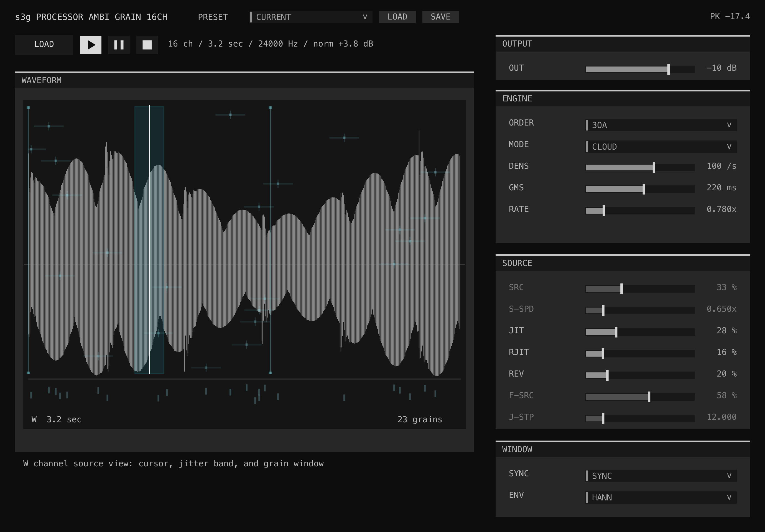Adjust the GMS grain size slider
This screenshot has height=532, width=765.
pos(640,189)
